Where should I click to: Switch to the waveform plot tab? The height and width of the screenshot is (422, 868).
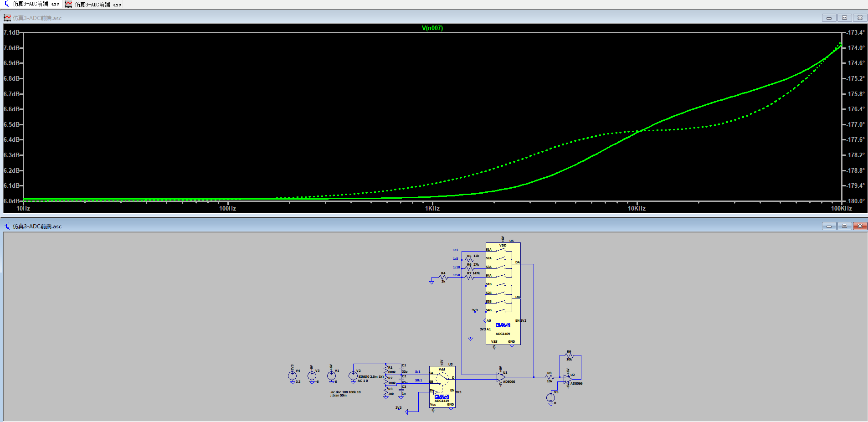93,4
